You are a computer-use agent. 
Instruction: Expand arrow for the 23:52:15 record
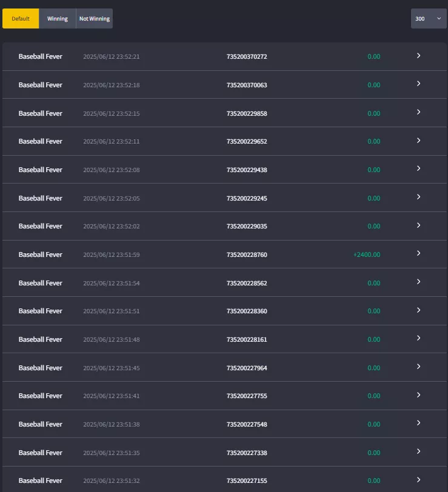coord(418,112)
